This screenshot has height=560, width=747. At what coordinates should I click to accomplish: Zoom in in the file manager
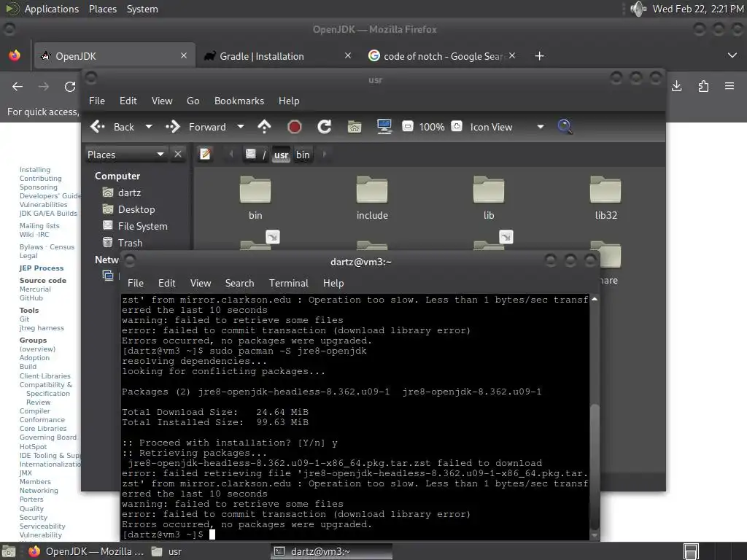click(x=457, y=127)
